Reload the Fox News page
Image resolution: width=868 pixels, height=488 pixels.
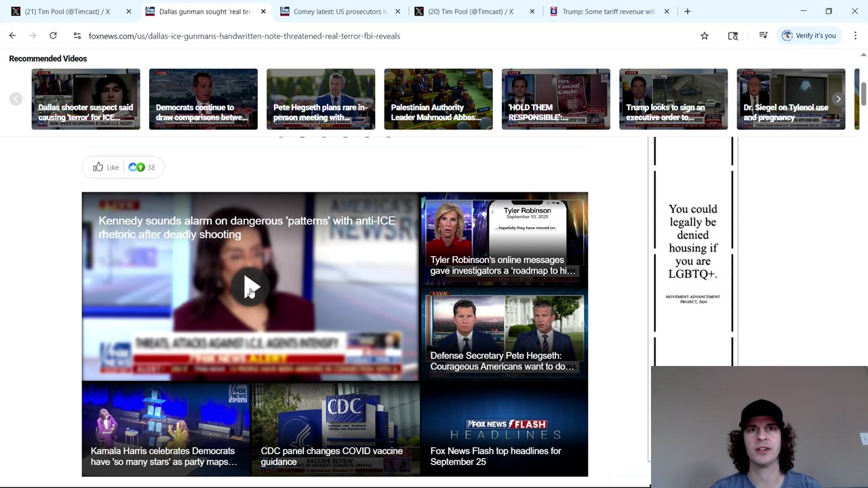pyautogui.click(x=53, y=36)
